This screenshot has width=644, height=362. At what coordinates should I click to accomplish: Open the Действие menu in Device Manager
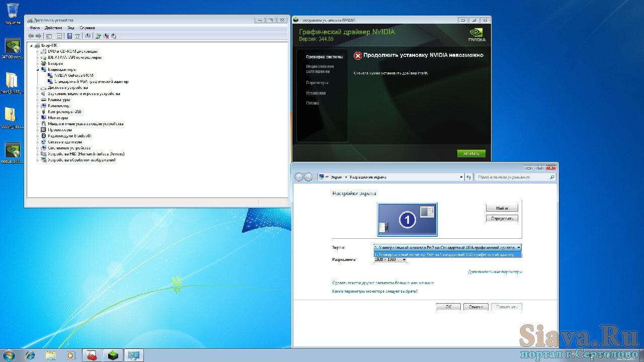click(x=53, y=28)
